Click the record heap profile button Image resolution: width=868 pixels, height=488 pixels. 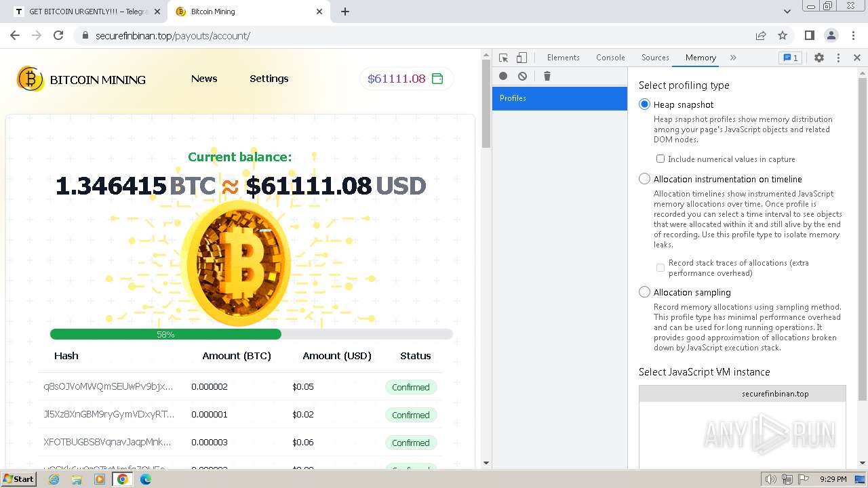tap(503, 76)
